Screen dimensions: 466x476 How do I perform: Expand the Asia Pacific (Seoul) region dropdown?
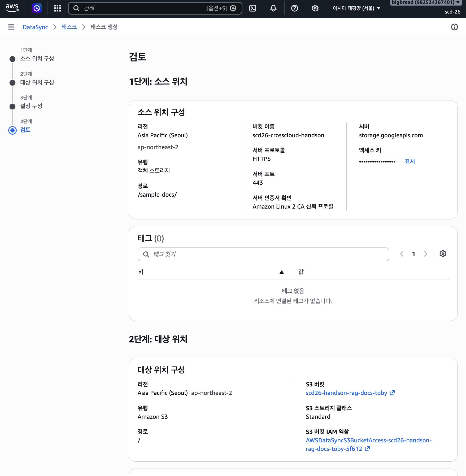(356, 8)
